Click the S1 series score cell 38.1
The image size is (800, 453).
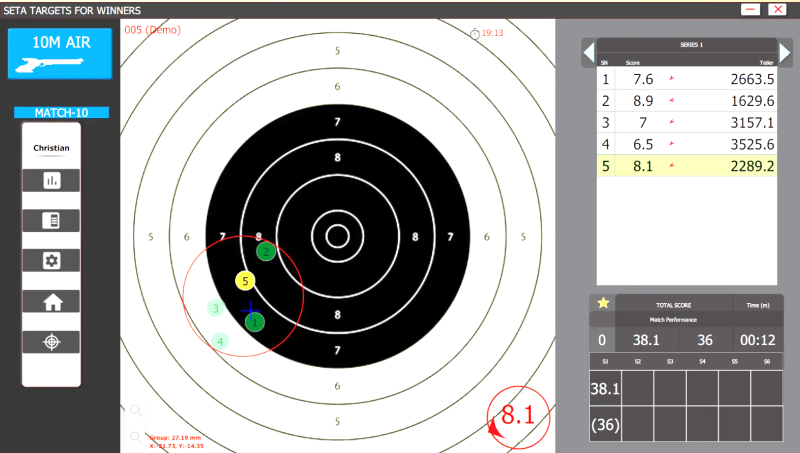pyautogui.click(x=603, y=385)
